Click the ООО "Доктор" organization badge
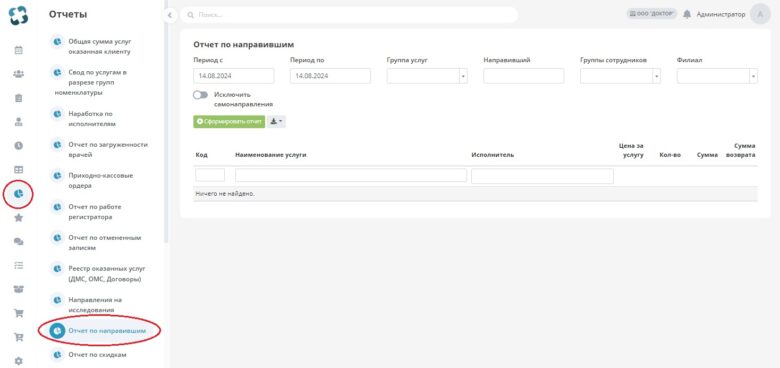 click(652, 14)
